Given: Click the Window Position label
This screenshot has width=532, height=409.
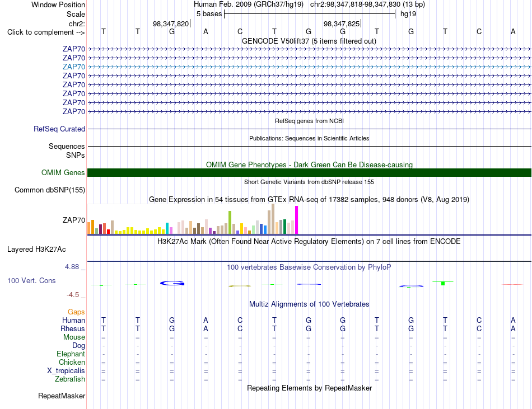Looking at the screenshot, I should [x=58, y=4].
